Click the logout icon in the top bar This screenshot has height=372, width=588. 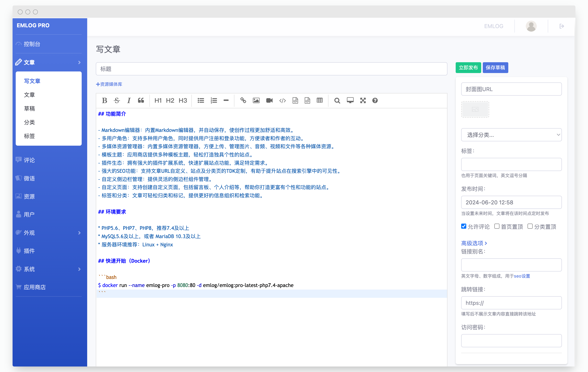(x=561, y=26)
